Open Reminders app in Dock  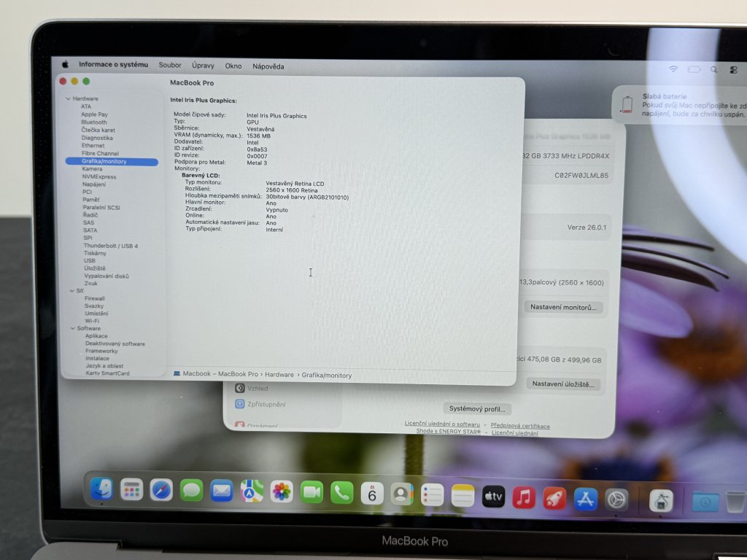pyautogui.click(x=433, y=496)
